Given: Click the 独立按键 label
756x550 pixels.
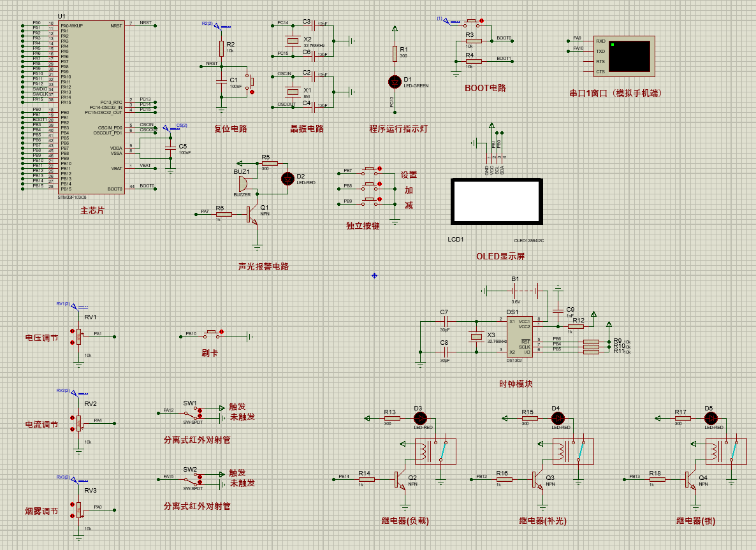Looking at the screenshot, I should (x=363, y=226).
